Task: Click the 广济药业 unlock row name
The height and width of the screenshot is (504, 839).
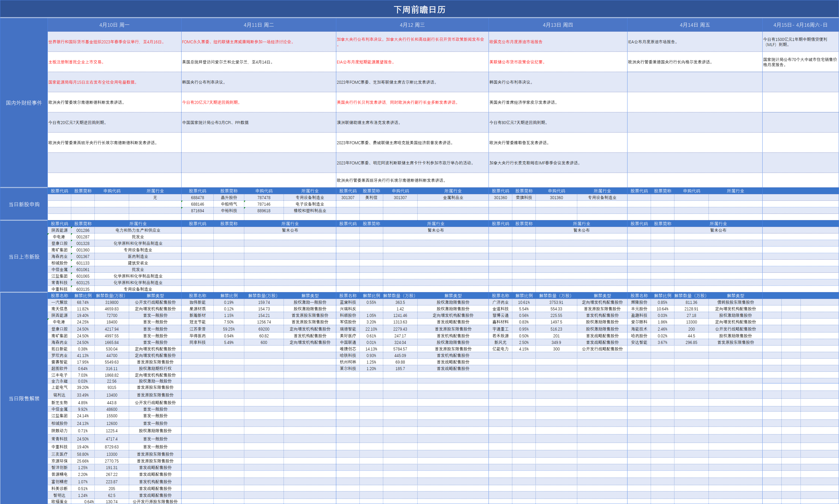Action: point(500,302)
